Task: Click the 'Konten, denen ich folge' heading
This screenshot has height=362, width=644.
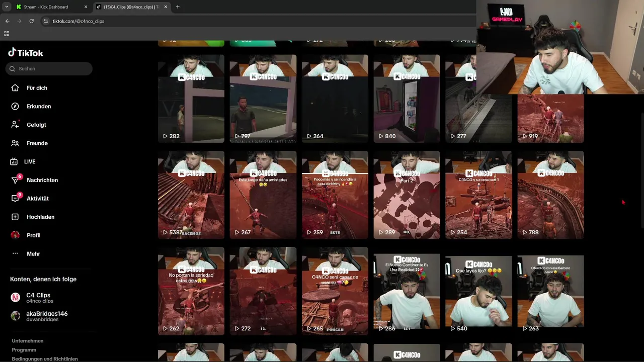Action: click(43, 279)
